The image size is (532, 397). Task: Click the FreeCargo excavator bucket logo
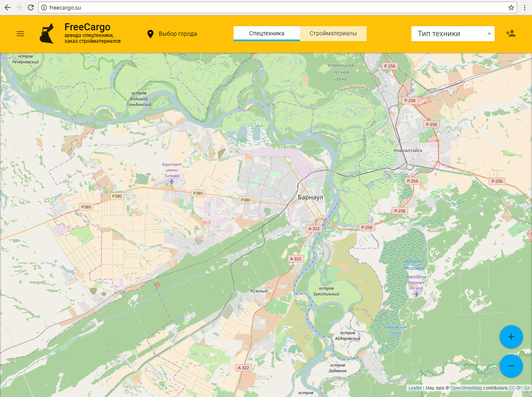coord(47,34)
